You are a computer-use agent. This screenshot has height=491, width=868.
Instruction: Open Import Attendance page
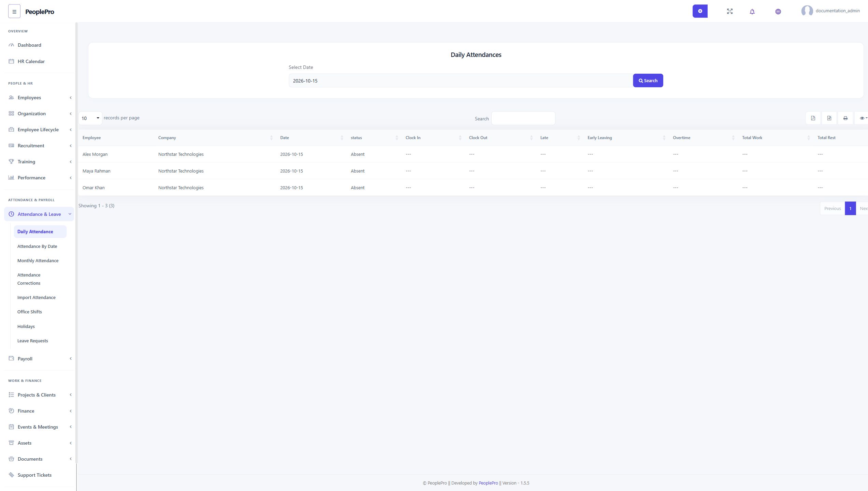(x=37, y=297)
